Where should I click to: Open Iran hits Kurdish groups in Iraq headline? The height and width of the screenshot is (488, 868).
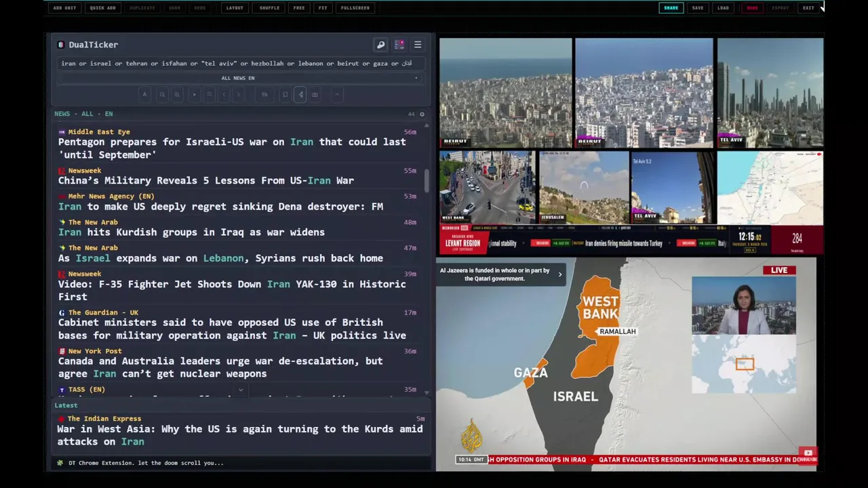point(191,232)
